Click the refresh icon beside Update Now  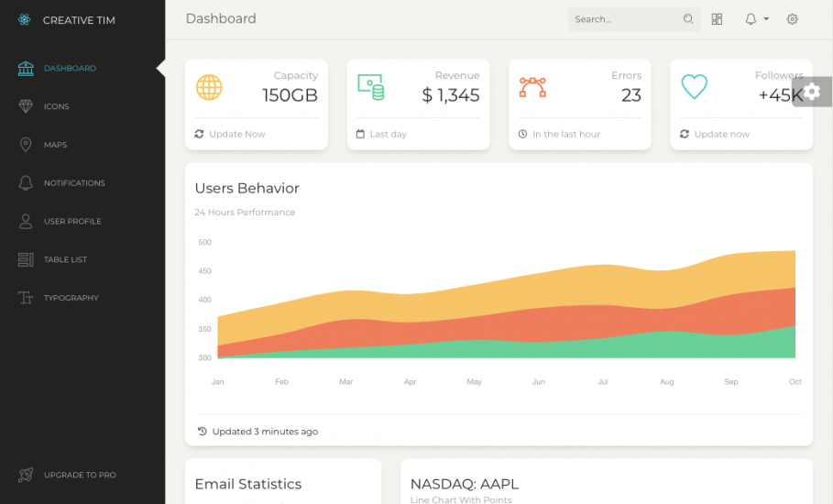[199, 134]
